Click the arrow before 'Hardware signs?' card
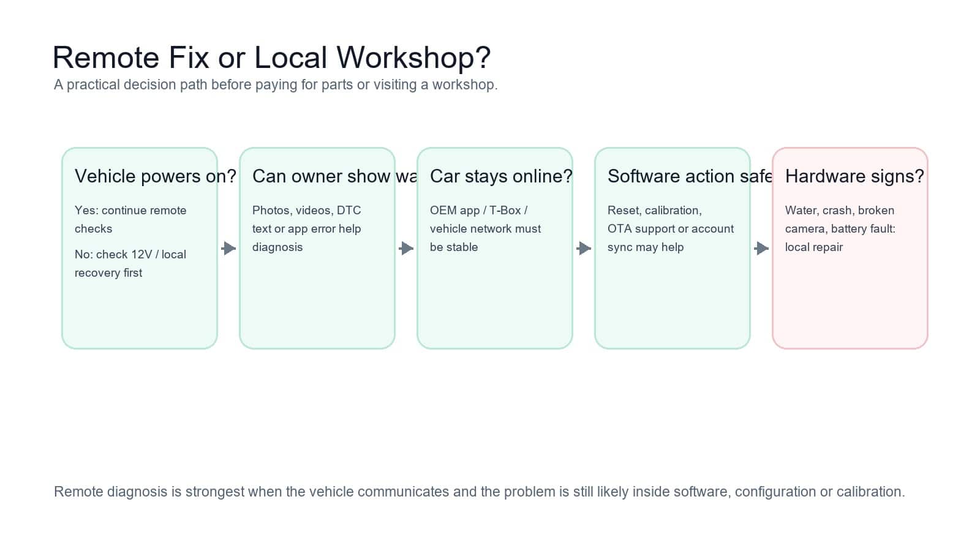The width and height of the screenshot is (980, 551). coord(761,248)
